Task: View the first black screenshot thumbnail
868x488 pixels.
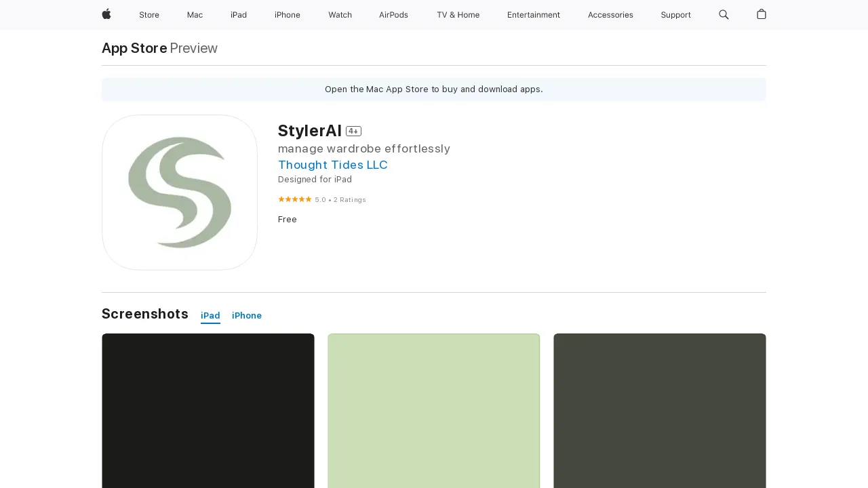Action: pyautogui.click(x=208, y=411)
